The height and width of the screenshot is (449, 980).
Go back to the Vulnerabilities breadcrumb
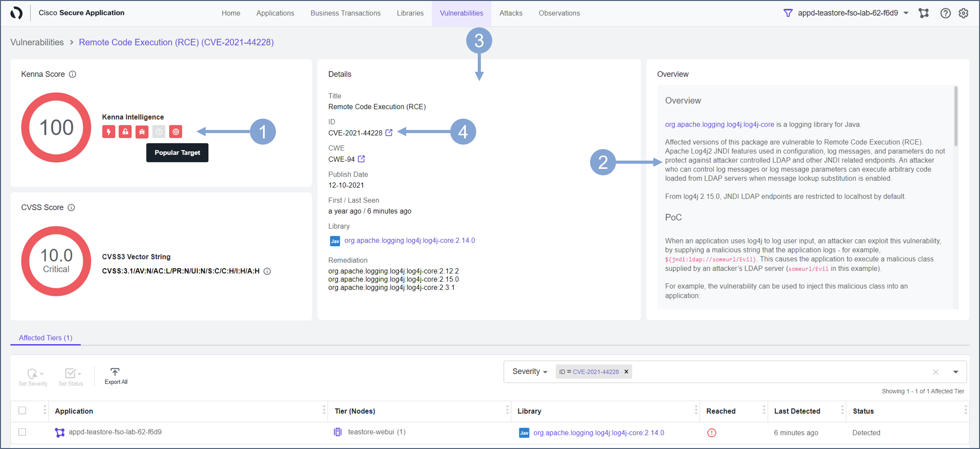(x=37, y=42)
